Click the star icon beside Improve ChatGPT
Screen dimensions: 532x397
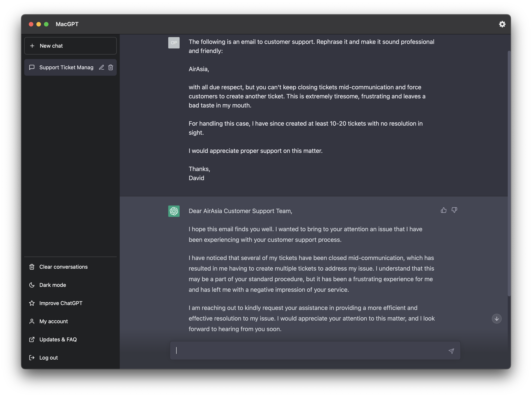click(32, 303)
